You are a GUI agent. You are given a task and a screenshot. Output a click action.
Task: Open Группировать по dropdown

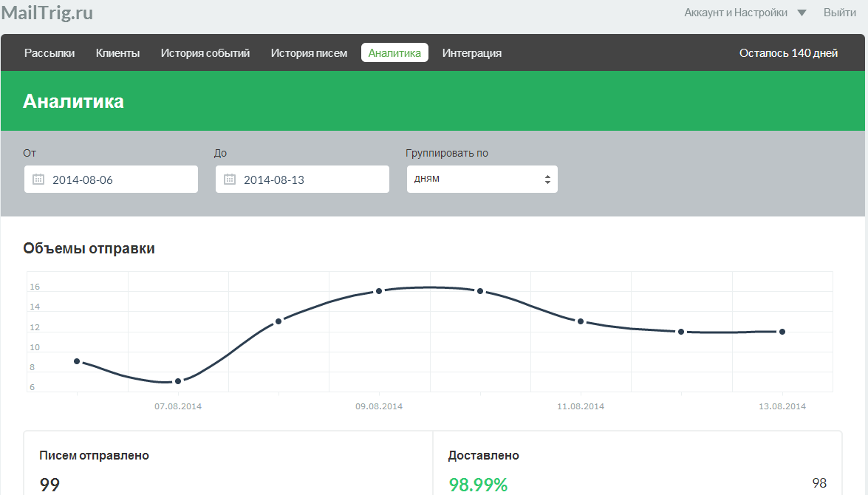(482, 180)
